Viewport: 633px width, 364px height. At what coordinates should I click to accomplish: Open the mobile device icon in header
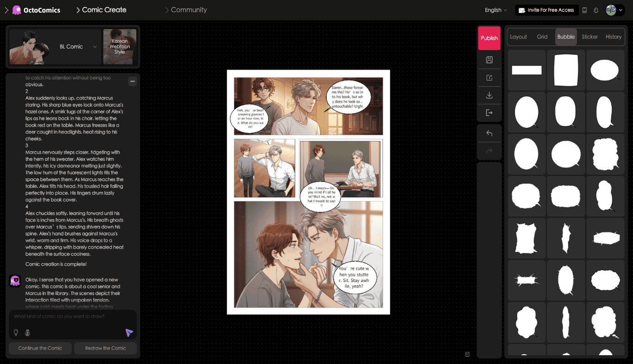click(x=584, y=10)
